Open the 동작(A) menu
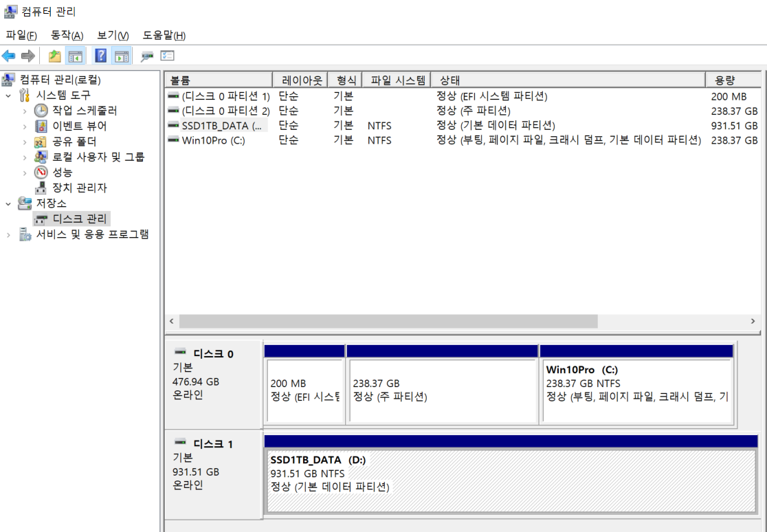Viewport: 767px width, 532px height. pos(67,35)
